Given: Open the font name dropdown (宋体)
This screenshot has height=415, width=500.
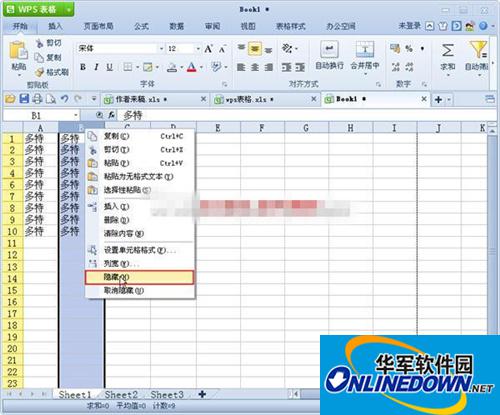Looking at the screenshot, I should click(x=161, y=49).
